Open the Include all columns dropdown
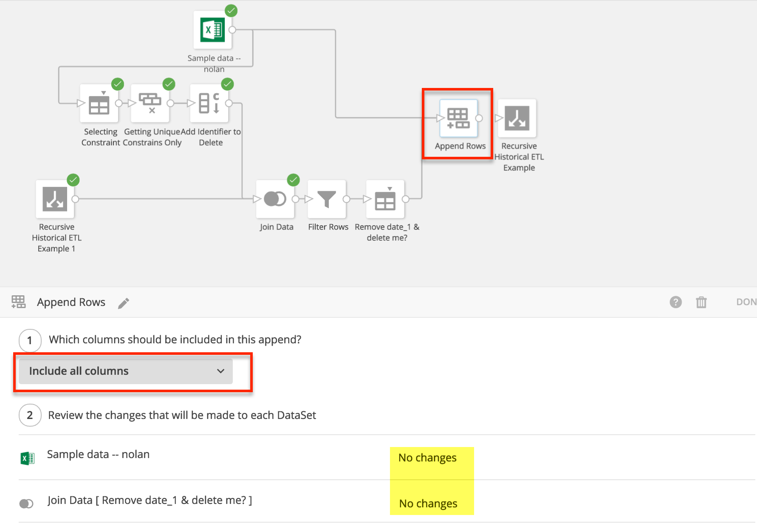757x532 pixels. point(125,371)
